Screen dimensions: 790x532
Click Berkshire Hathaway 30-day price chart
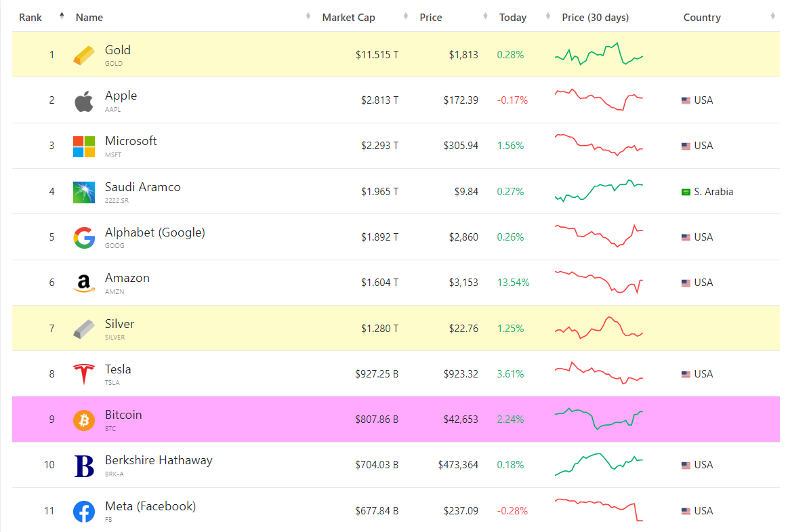coord(598,464)
